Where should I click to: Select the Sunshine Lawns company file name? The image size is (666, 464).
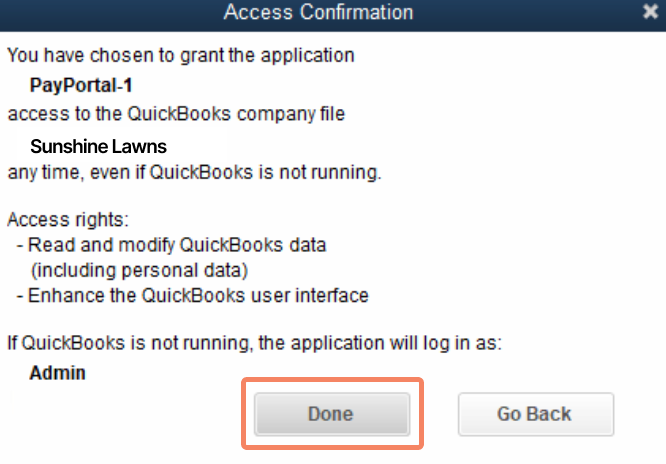pos(98,147)
